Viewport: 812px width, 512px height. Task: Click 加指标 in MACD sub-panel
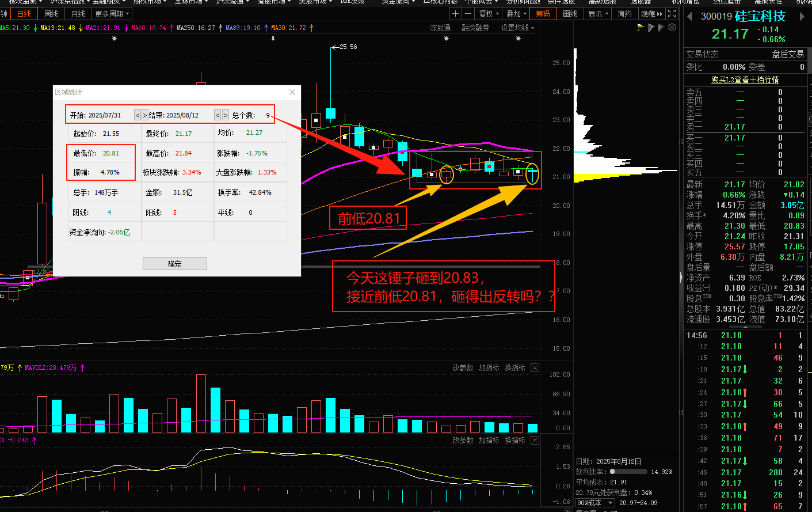point(489,440)
